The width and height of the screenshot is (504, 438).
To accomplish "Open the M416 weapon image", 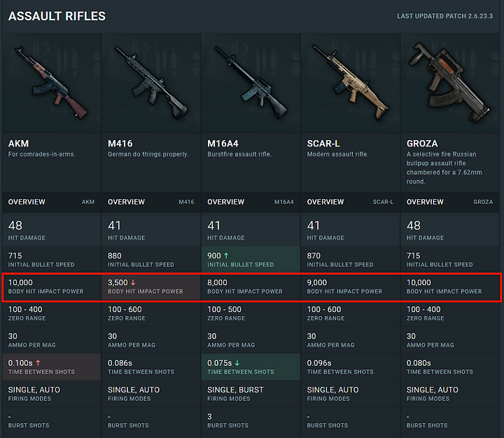I will tap(151, 83).
